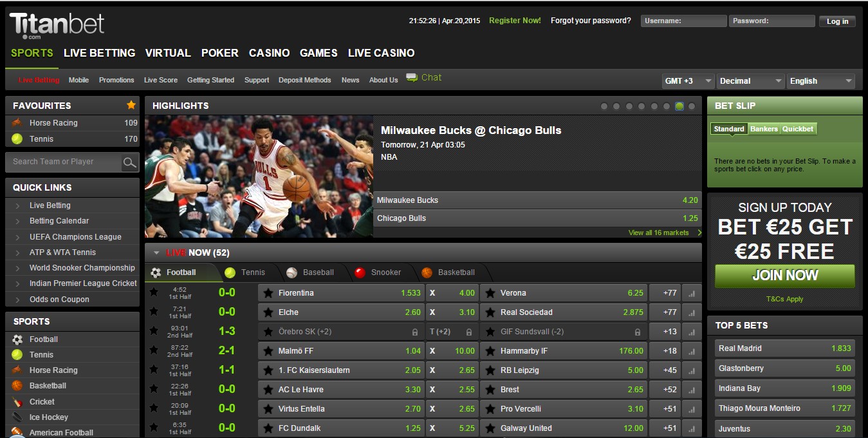Click Horse Racing icon in Favourites
868x438 pixels.
click(x=17, y=122)
